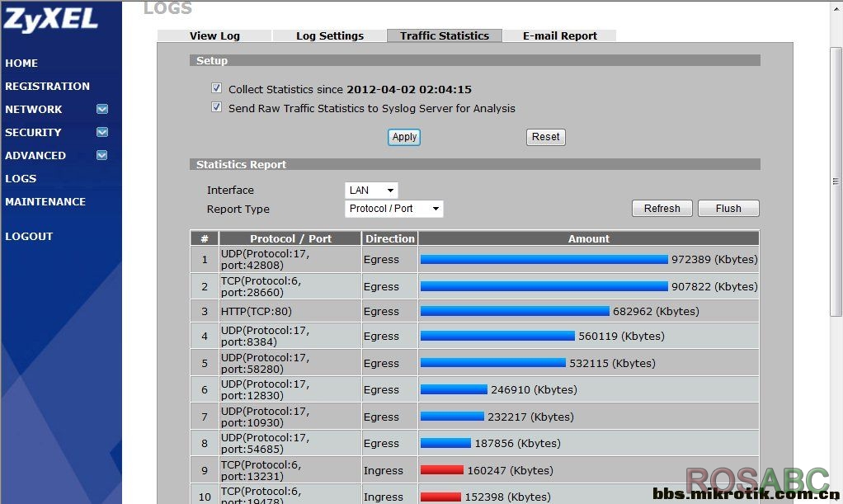Toggle Collect Statistics checkbox
Screen dimensions: 843x504
click(217, 88)
